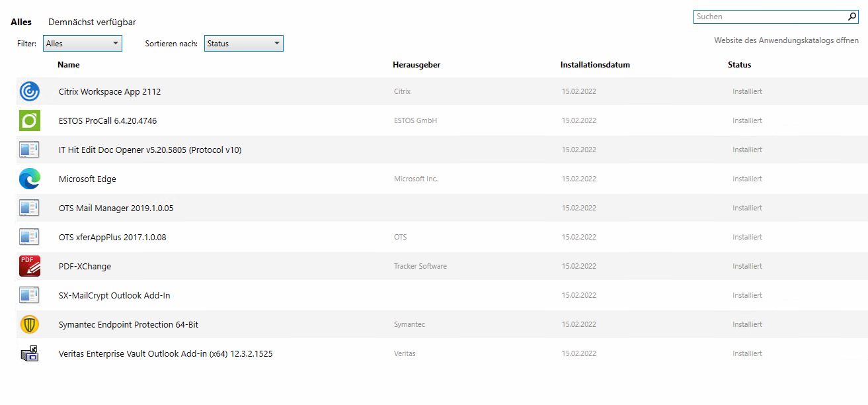This screenshot has width=868, height=405.
Task: Click publisher Tracker Software
Action: pyautogui.click(x=420, y=266)
